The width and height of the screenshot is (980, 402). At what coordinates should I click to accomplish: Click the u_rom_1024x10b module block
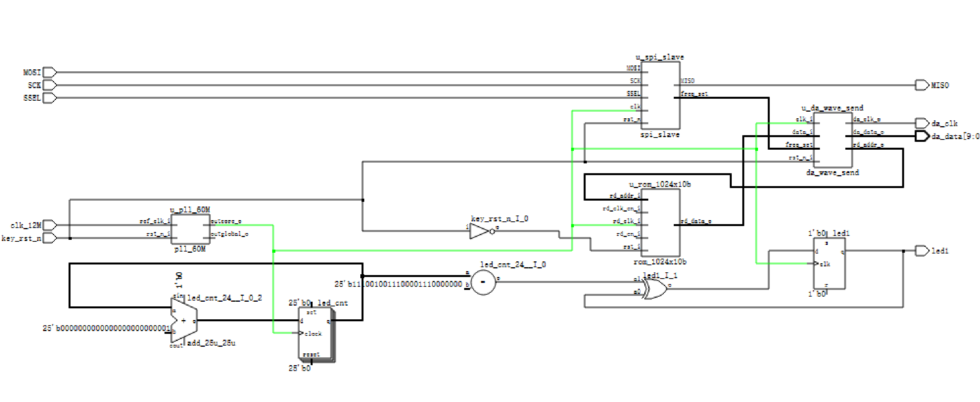pos(660,223)
